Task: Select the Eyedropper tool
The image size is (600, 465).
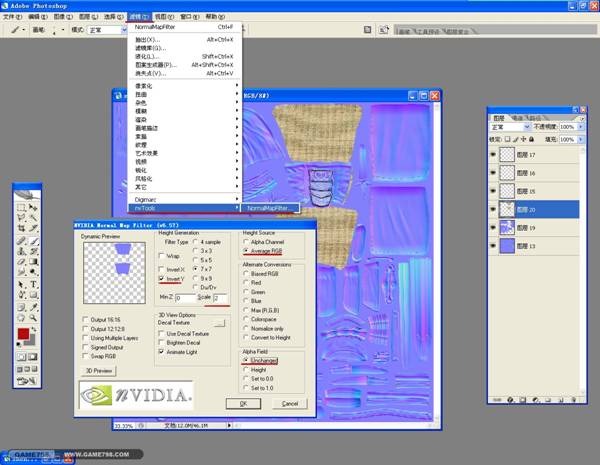Action: tap(33, 307)
